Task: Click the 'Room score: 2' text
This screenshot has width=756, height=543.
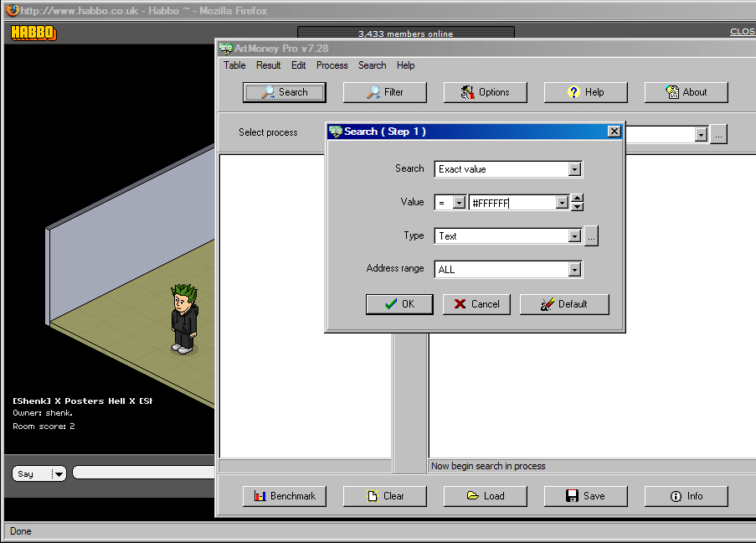Action: click(44, 427)
